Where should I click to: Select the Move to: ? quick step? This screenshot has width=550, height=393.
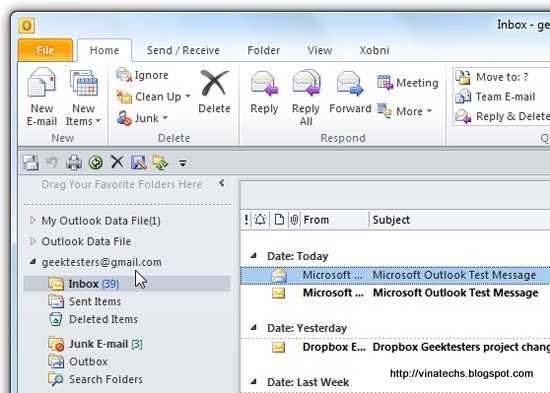tap(492, 77)
